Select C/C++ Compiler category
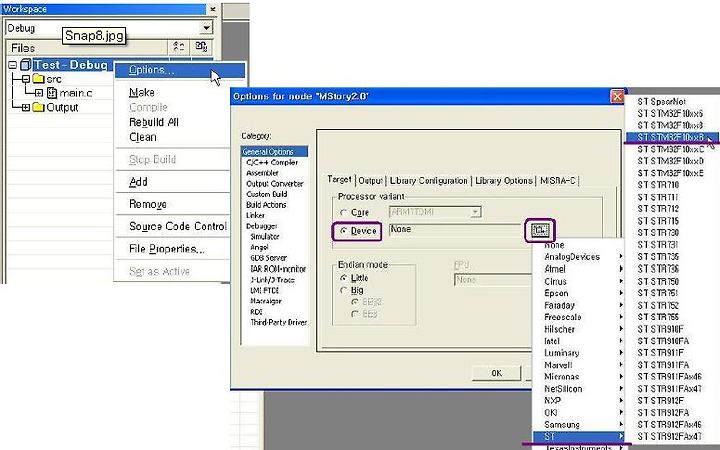 (272, 162)
